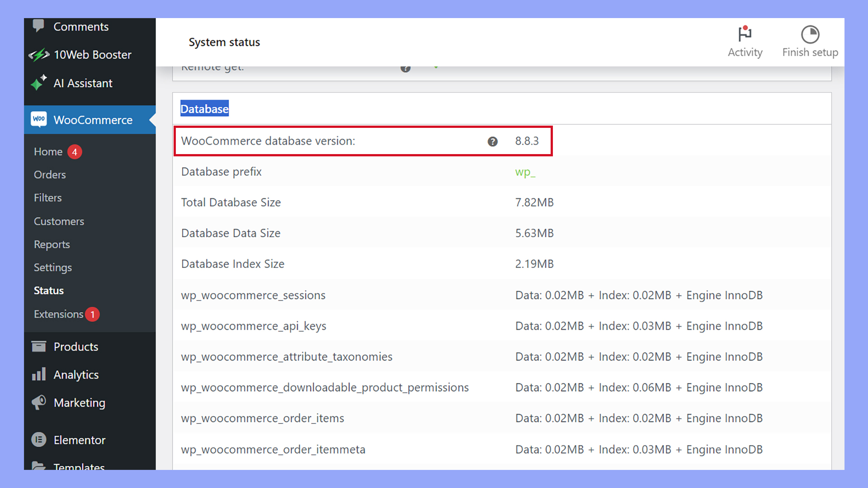Switch to Orders in the WooCommerce menu

click(50, 174)
